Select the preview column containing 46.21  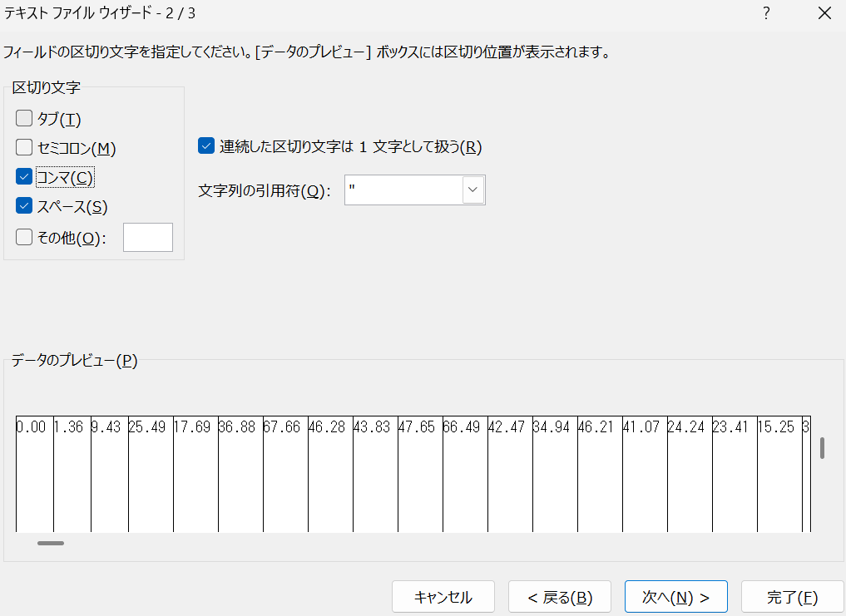[600, 474]
